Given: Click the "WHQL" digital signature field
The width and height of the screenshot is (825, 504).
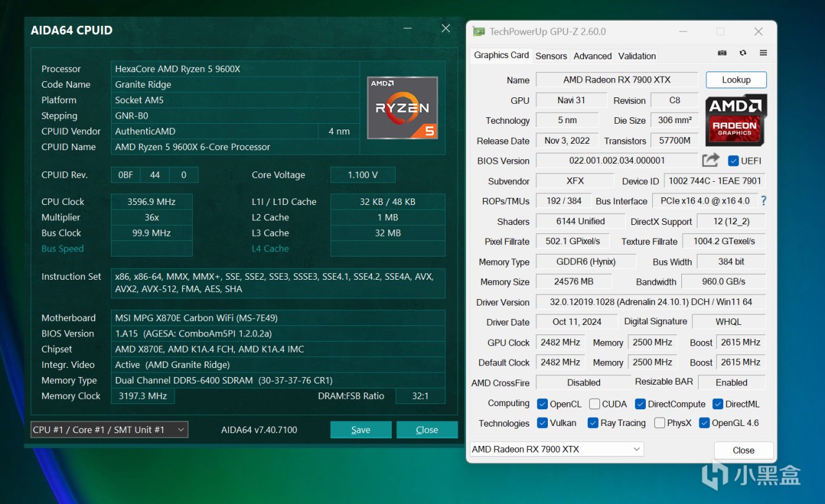Looking at the screenshot, I should pos(728,322).
